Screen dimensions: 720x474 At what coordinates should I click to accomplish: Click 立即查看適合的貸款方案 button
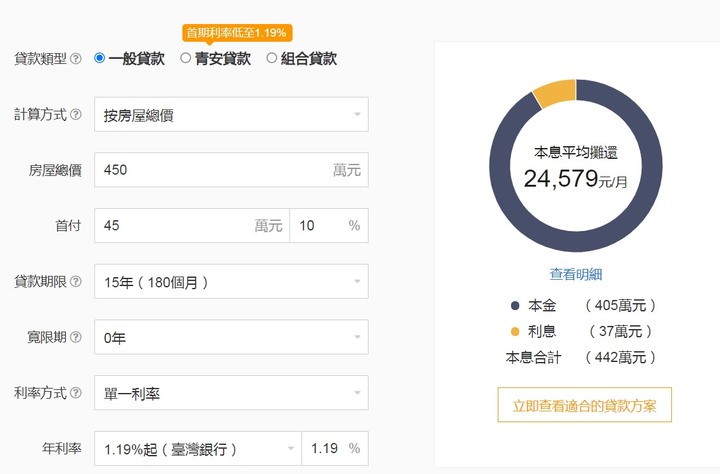pyautogui.click(x=585, y=405)
